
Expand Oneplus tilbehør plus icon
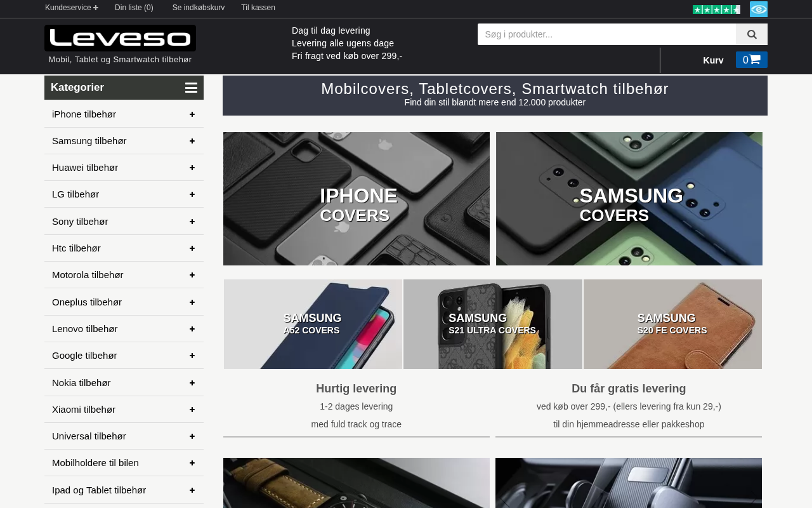(192, 302)
